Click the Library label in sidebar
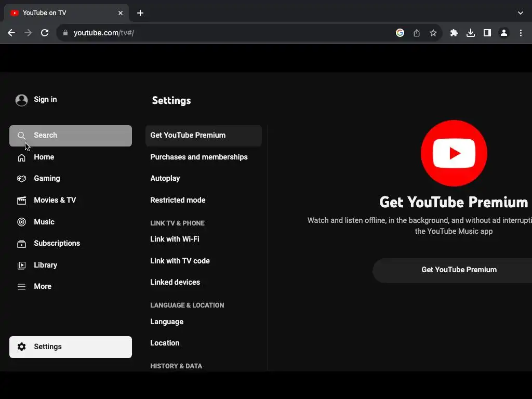This screenshot has width=532, height=399. pos(45,265)
